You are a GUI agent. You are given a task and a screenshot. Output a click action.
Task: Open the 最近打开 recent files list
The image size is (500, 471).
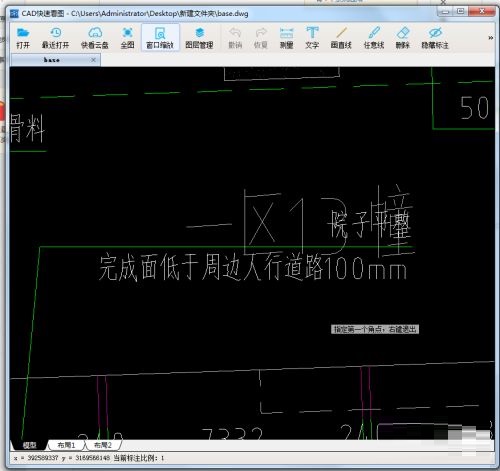pyautogui.click(x=55, y=38)
